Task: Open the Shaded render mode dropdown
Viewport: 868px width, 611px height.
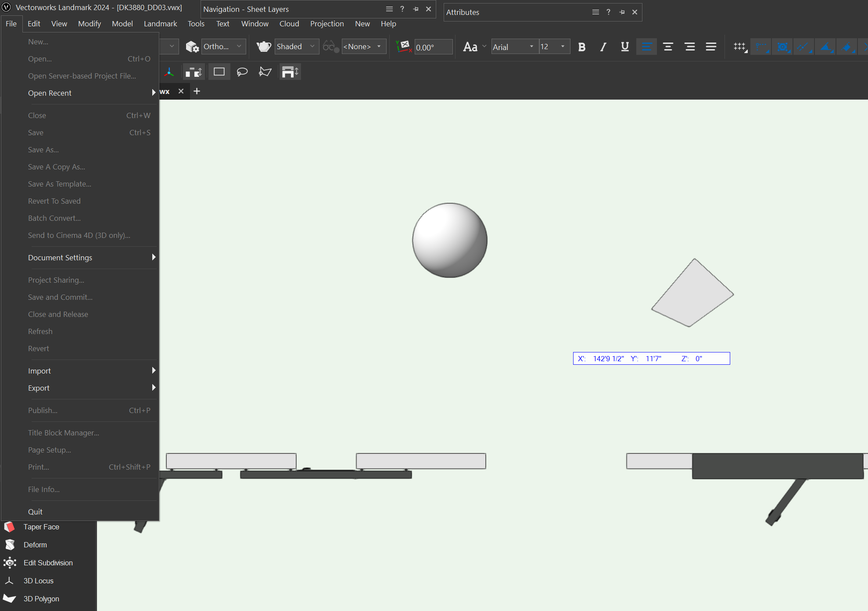Action: tap(296, 47)
